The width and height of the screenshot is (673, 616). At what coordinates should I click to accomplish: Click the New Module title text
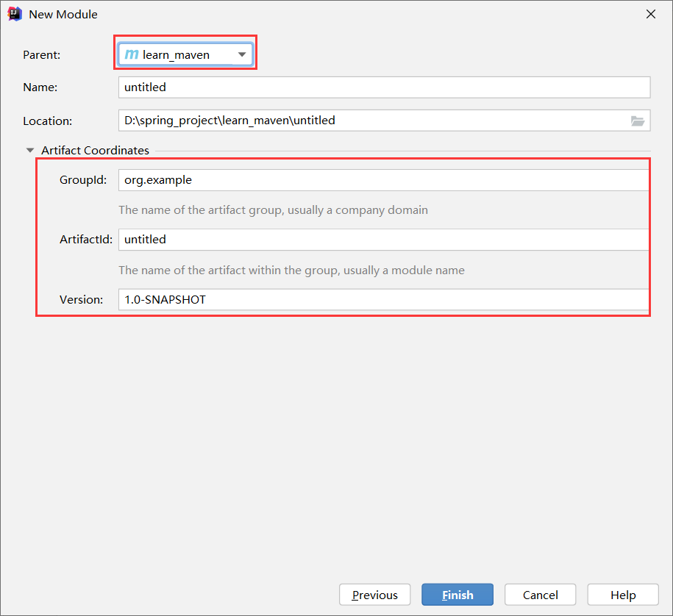(x=63, y=14)
